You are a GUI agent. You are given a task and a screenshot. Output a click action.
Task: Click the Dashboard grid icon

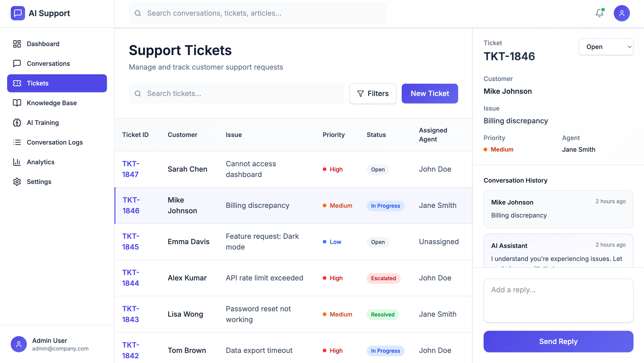tap(17, 44)
